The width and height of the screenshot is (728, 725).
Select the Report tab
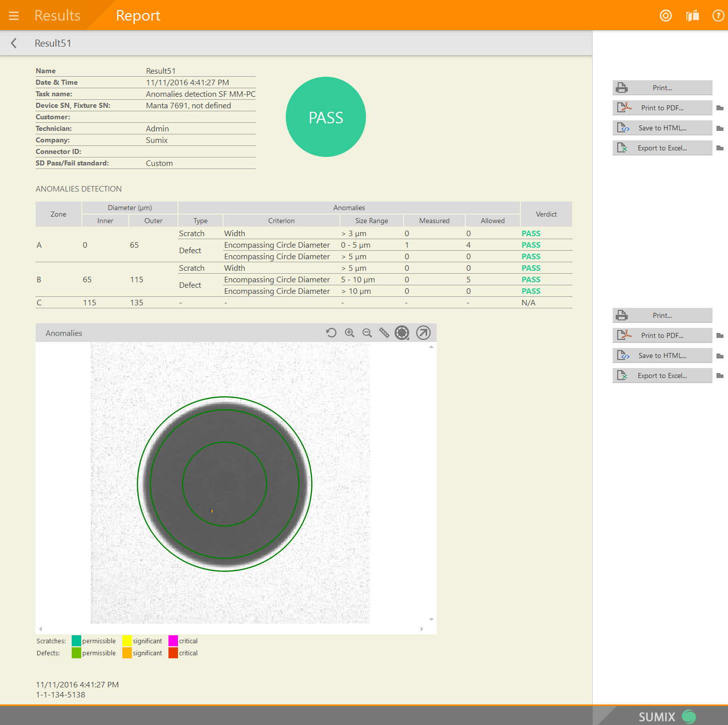(138, 16)
